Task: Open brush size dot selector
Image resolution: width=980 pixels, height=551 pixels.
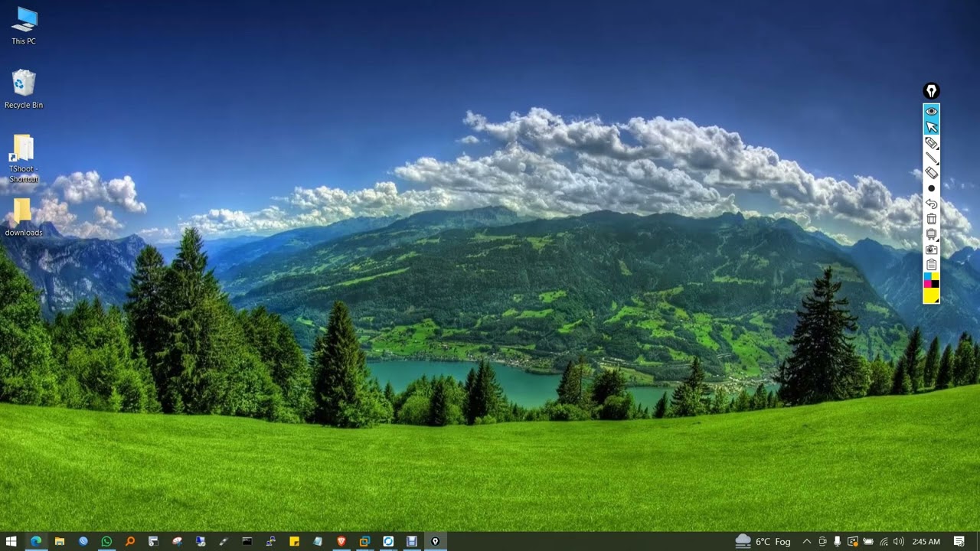Action: [931, 188]
